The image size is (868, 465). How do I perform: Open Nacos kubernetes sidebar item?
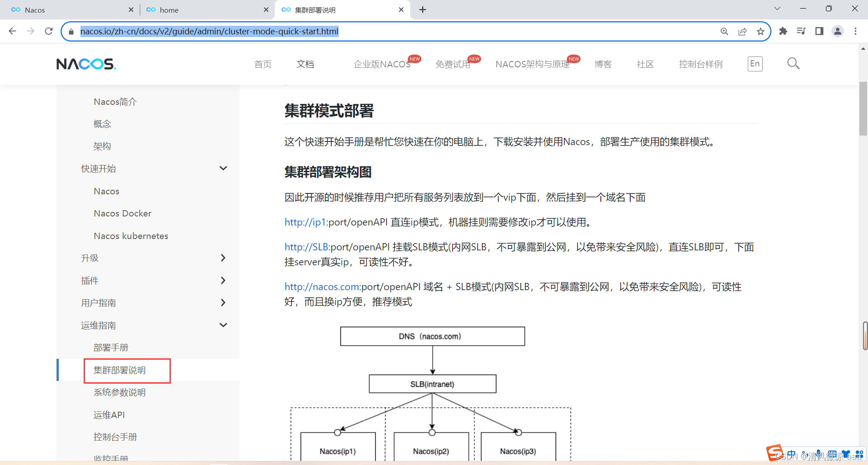pos(131,236)
